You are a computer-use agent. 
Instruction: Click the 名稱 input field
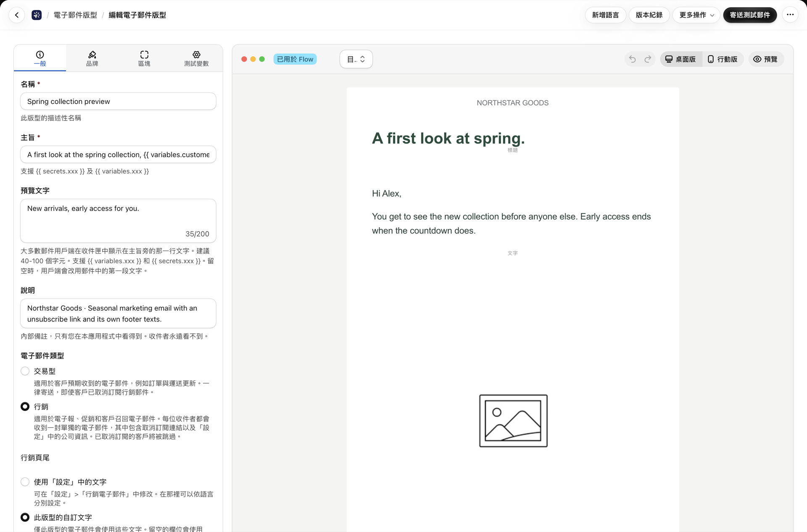point(118,101)
